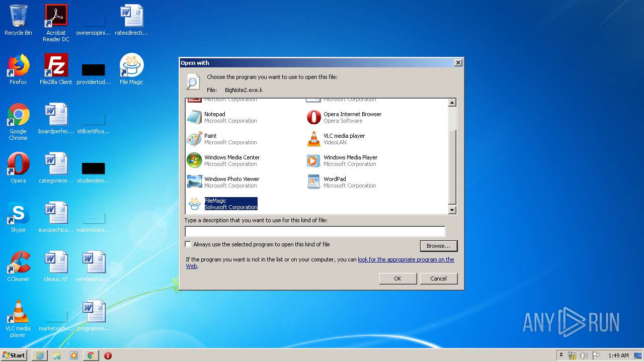Image resolution: width=644 pixels, height=362 pixels.
Task: Open the Start menu
Action: point(14,355)
